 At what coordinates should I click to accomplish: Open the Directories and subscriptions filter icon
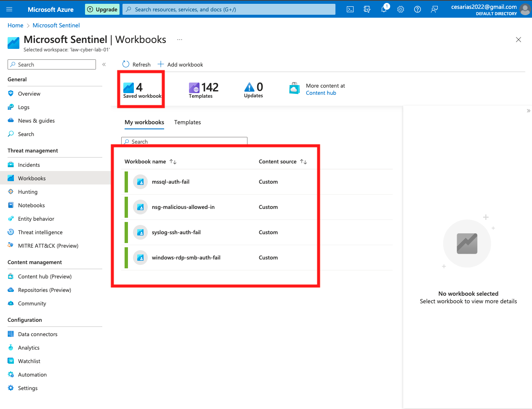[x=367, y=9]
